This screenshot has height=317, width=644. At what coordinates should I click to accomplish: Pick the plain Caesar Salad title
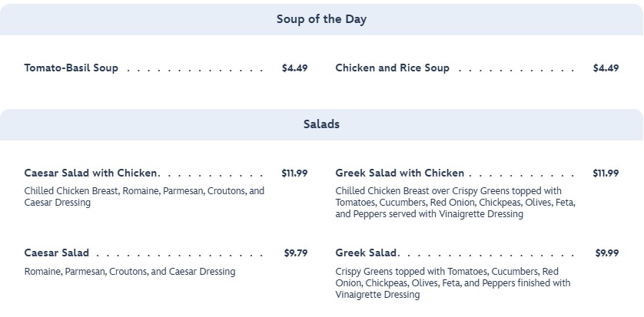click(x=57, y=253)
